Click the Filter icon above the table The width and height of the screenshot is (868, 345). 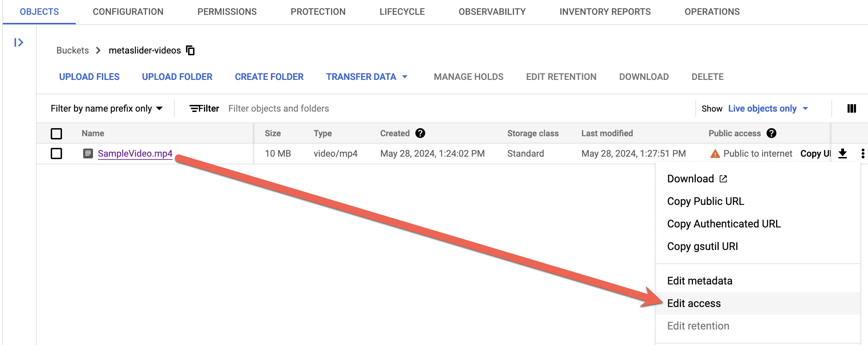point(194,108)
